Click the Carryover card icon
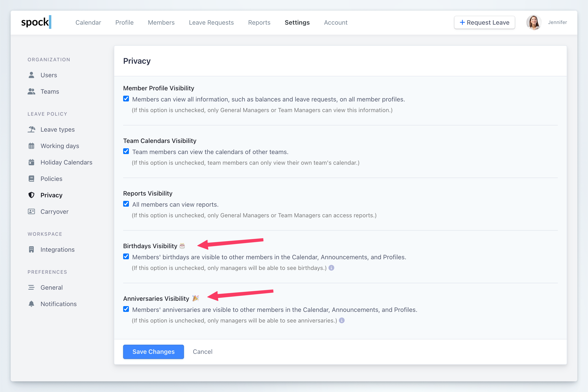 click(x=31, y=212)
